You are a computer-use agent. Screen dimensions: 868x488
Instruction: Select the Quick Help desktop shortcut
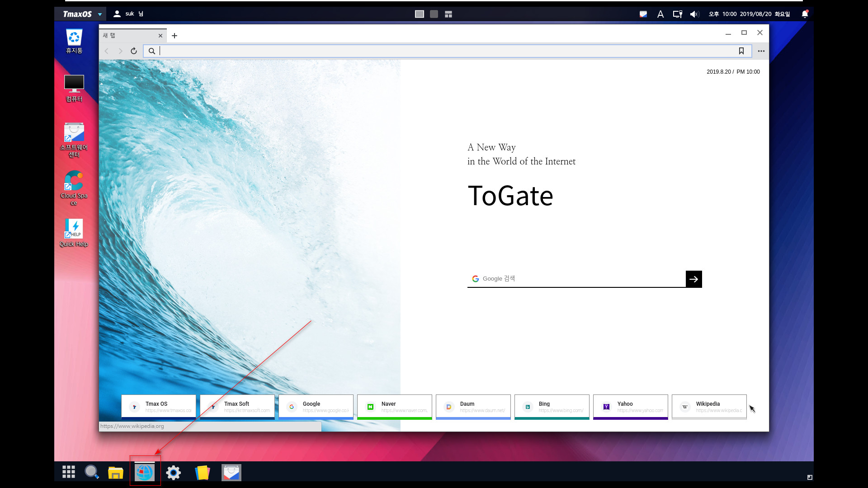click(x=74, y=232)
